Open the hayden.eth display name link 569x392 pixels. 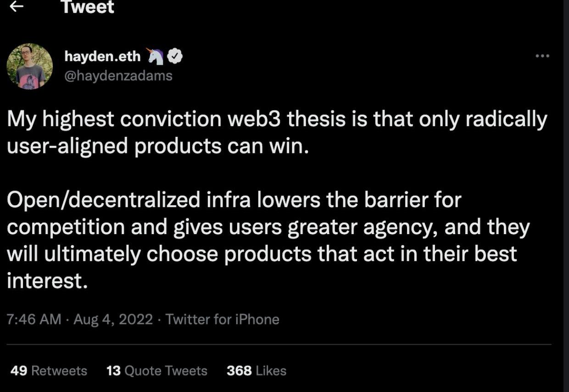102,56
